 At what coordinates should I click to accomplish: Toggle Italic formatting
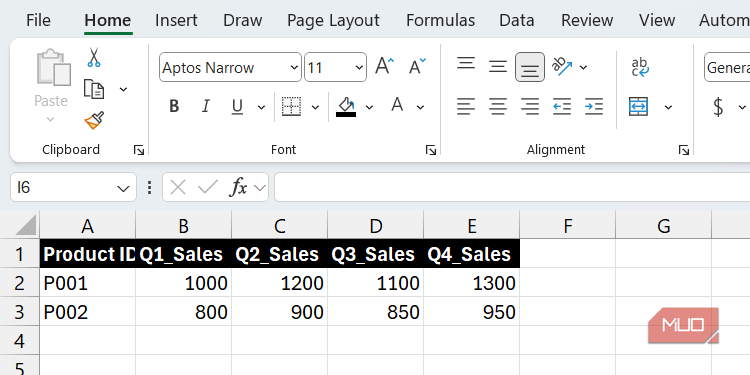pyautogui.click(x=206, y=106)
